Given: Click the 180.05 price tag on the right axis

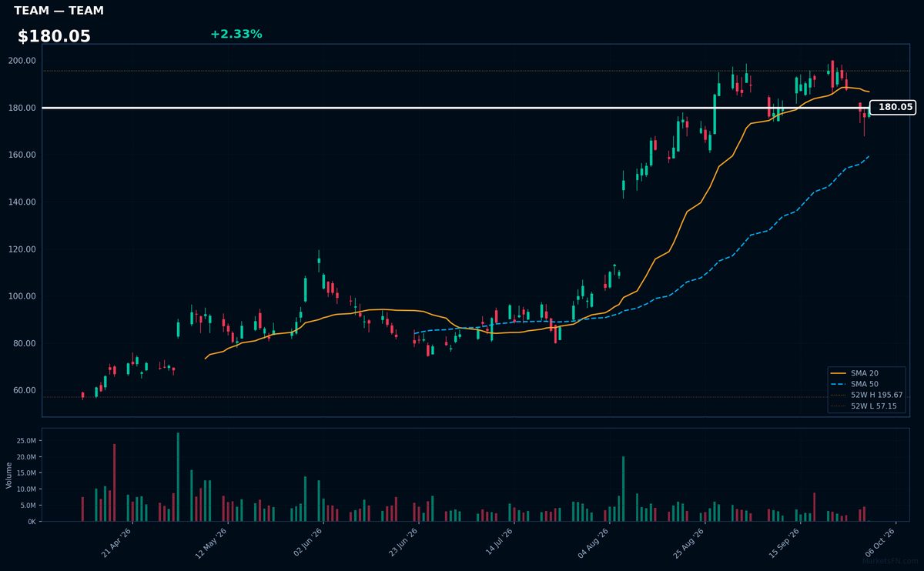Looking at the screenshot, I should pos(893,108).
